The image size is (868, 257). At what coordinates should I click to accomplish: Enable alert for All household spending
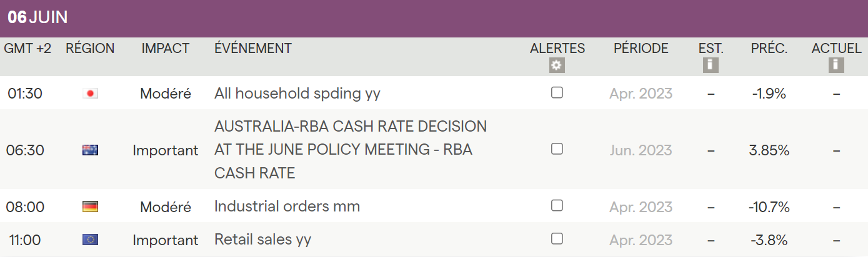tap(557, 93)
